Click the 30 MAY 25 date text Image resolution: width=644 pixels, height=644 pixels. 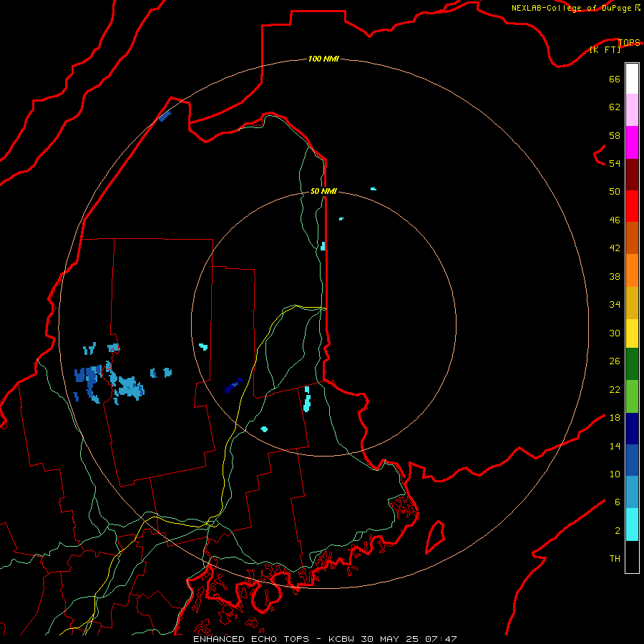389,639
